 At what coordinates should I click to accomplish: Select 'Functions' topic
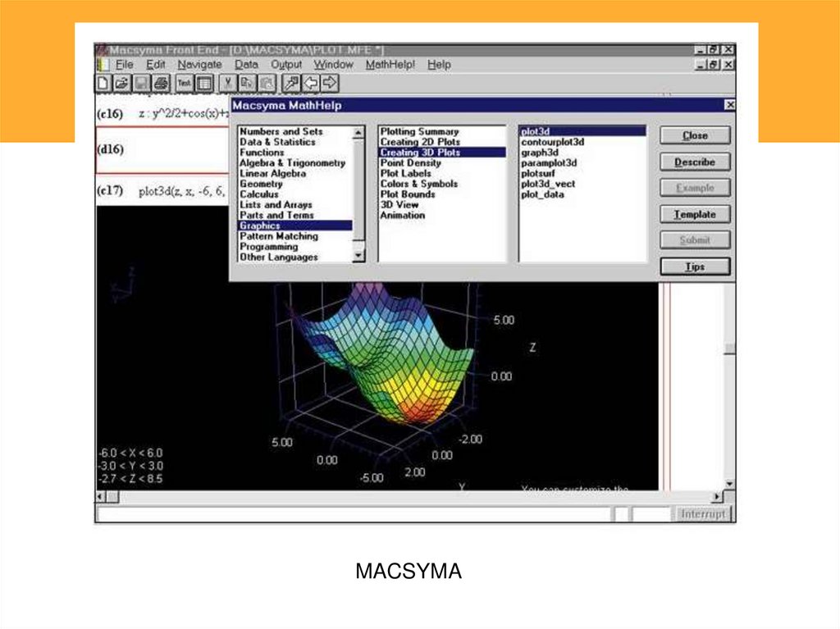(x=262, y=153)
